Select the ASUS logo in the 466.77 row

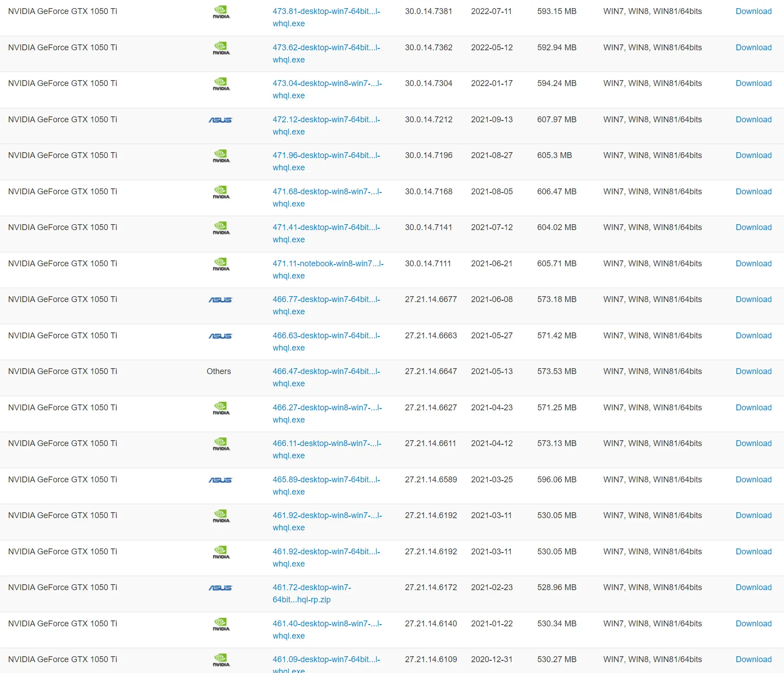click(220, 300)
